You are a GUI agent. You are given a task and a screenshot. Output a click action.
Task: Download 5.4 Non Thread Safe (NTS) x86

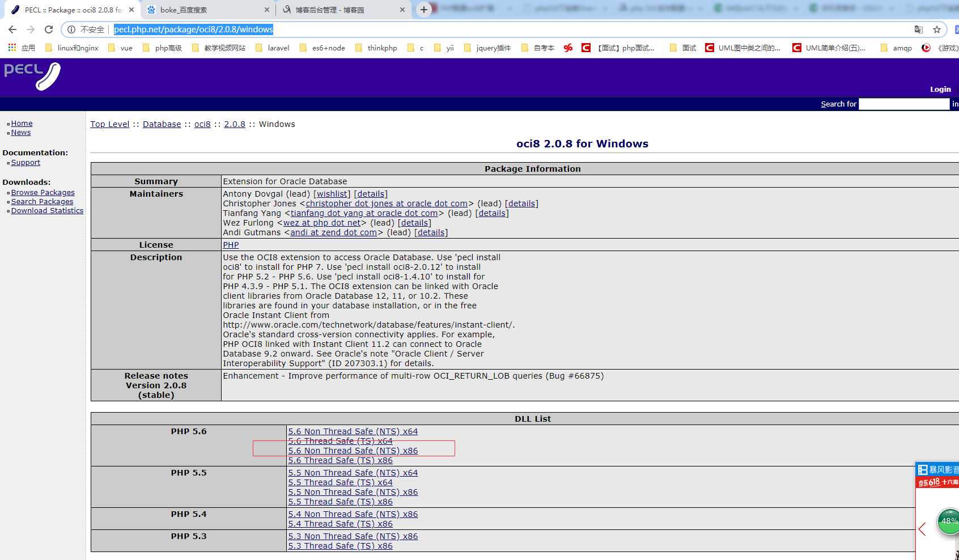coord(353,514)
